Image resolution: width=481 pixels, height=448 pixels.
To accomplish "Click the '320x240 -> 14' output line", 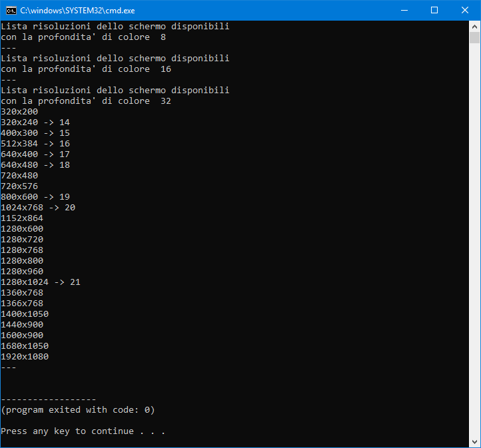I will (35, 122).
